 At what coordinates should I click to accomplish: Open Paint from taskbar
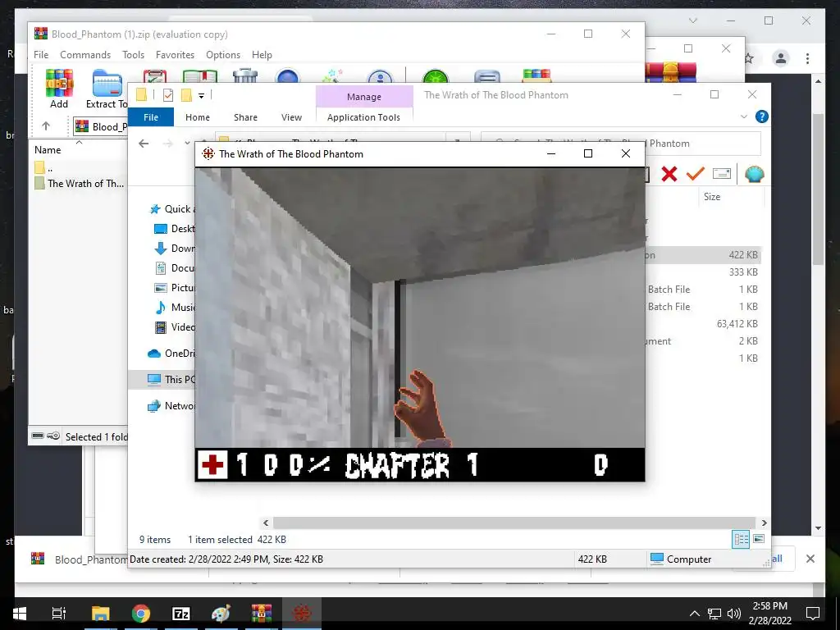click(221, 614)
